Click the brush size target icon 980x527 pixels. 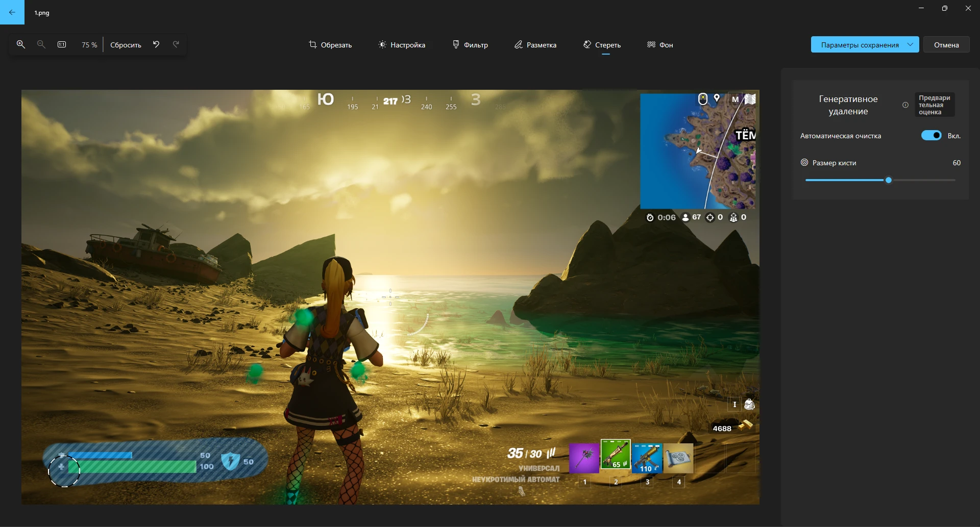804,162
